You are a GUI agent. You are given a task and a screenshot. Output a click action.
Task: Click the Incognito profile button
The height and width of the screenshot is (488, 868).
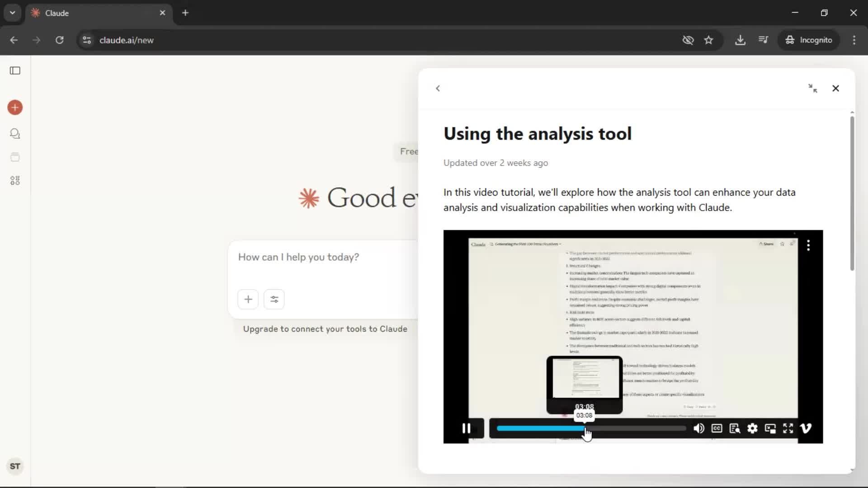pyautogui.click(x=808, y=40)
